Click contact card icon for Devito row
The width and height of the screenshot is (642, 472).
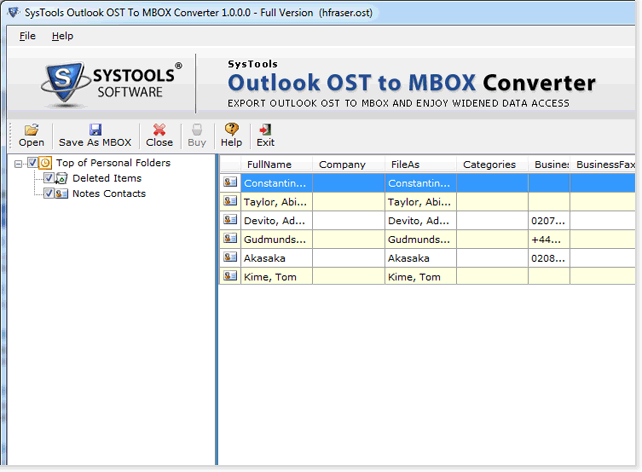[230, 219]
